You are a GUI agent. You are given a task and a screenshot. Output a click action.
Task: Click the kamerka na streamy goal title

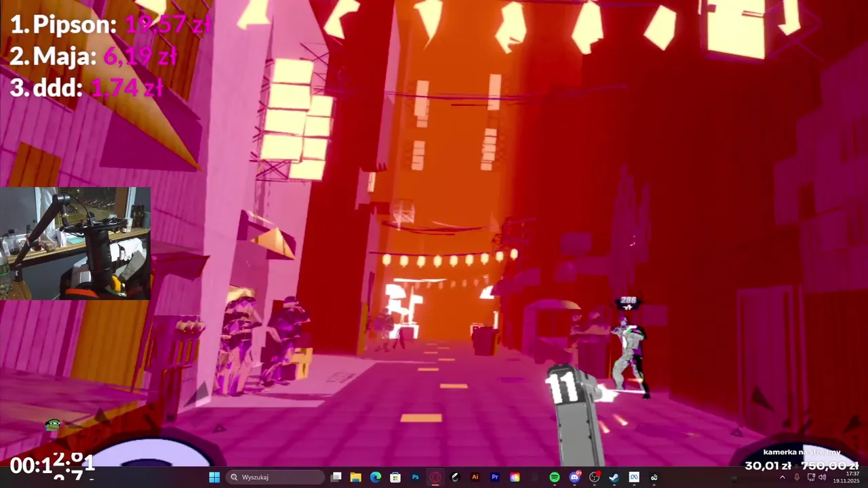tap(802, 452)
